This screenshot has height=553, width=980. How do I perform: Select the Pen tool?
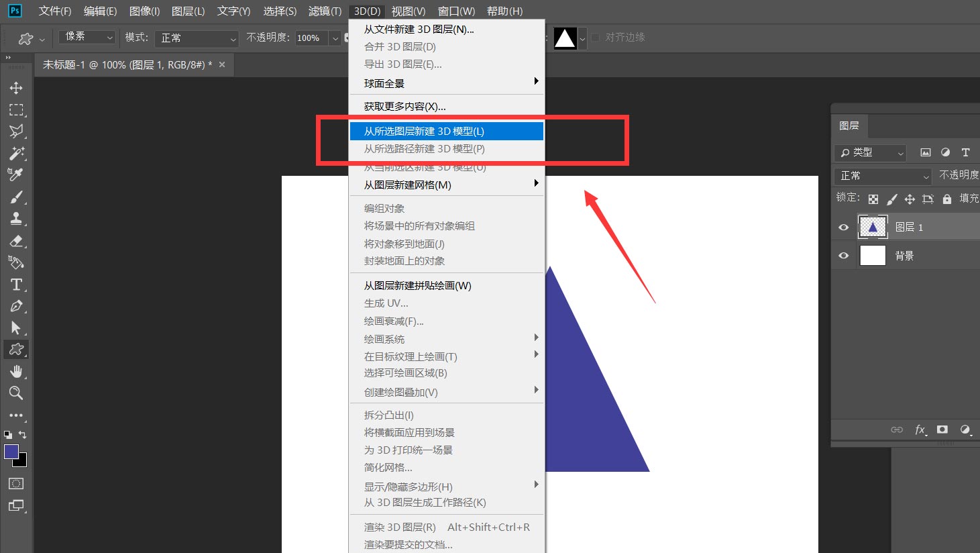pos(16,306)
